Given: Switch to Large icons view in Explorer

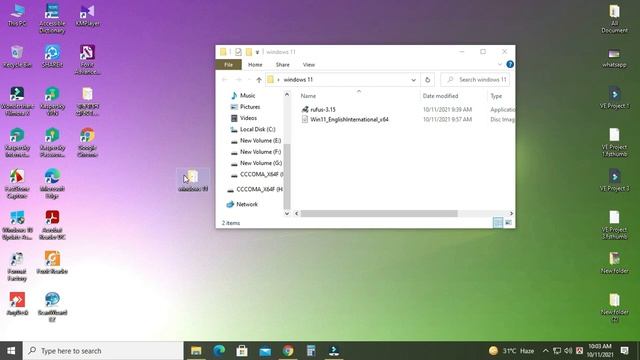Looking at the screenshot, I should (x=508, y=222).
